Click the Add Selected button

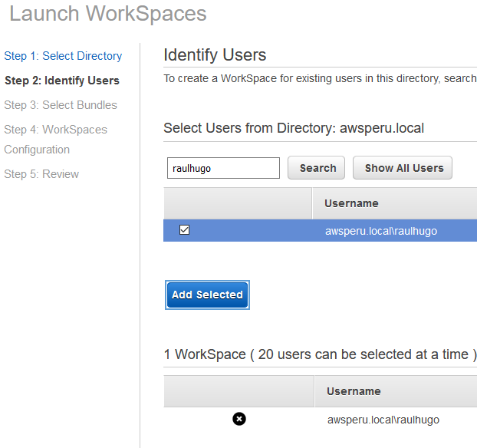(x=208, y=295)
